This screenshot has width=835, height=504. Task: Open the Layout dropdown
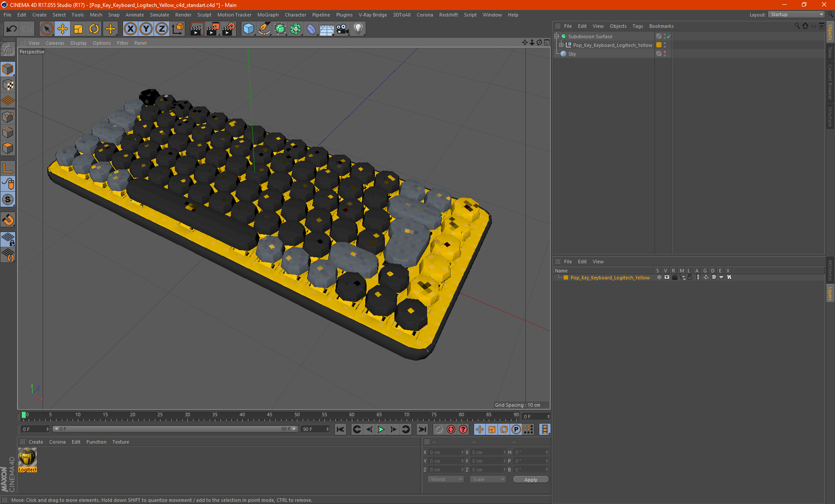coord(797,15)
